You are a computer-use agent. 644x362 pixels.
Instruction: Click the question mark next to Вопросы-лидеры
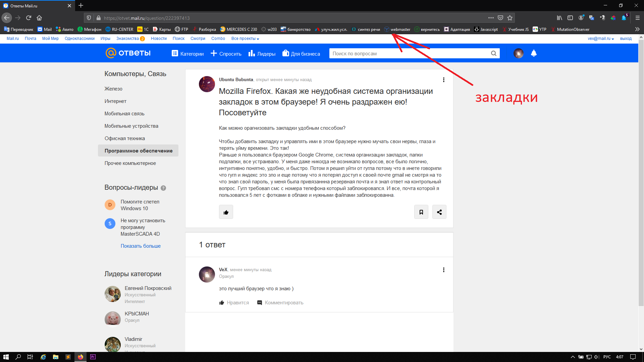click(163, 188)
